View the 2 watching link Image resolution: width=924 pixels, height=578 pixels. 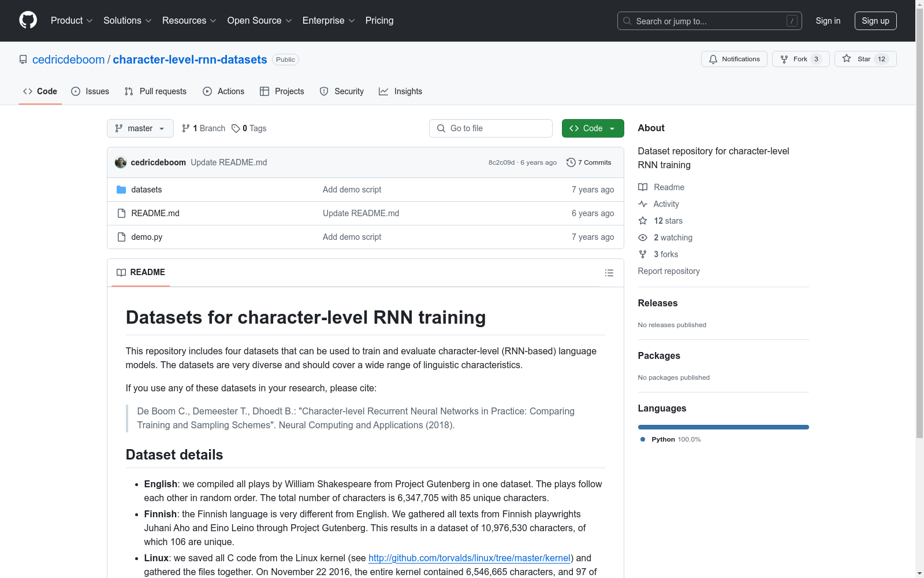click(x=665, y=238)
